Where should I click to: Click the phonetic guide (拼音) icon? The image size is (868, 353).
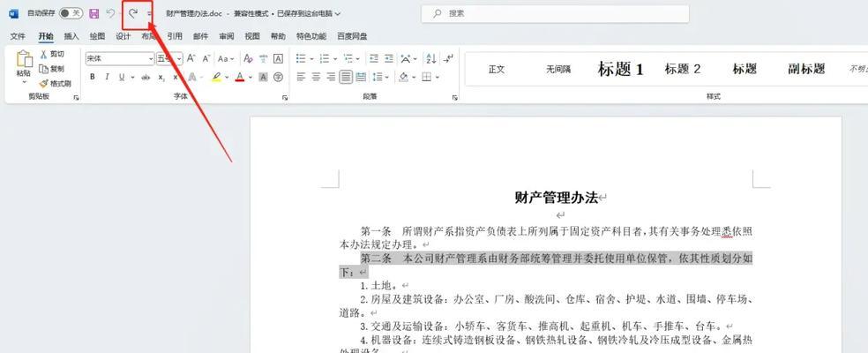click(x=264, y=58)
